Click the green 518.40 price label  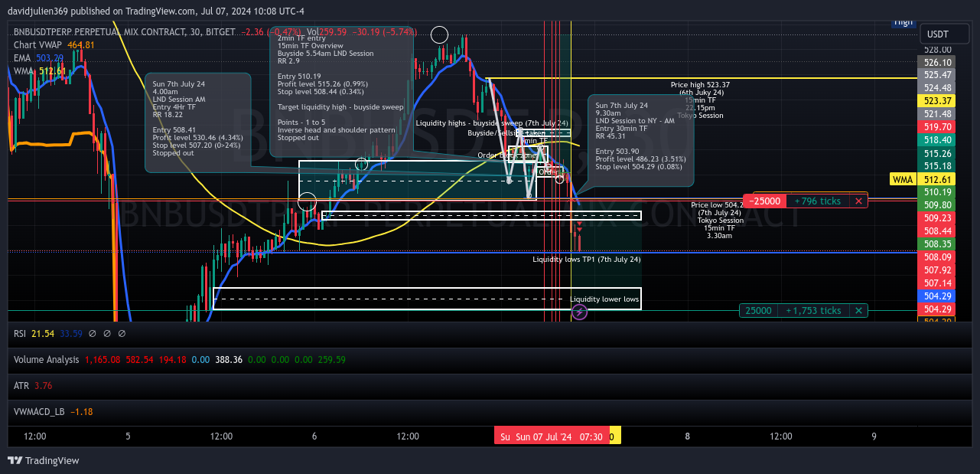pyautogui.click(x=937, y=140)
